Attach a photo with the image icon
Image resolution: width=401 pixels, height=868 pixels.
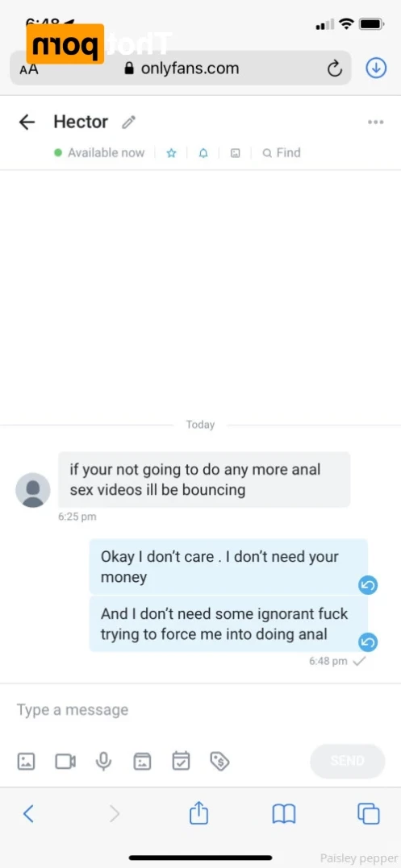coord(26,761)
